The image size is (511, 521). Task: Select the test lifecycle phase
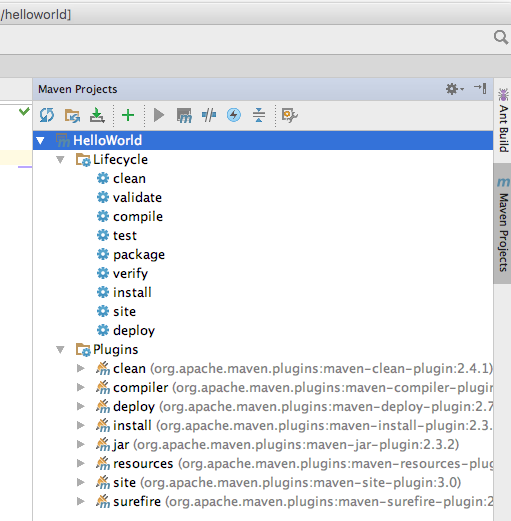pos(125,236)
